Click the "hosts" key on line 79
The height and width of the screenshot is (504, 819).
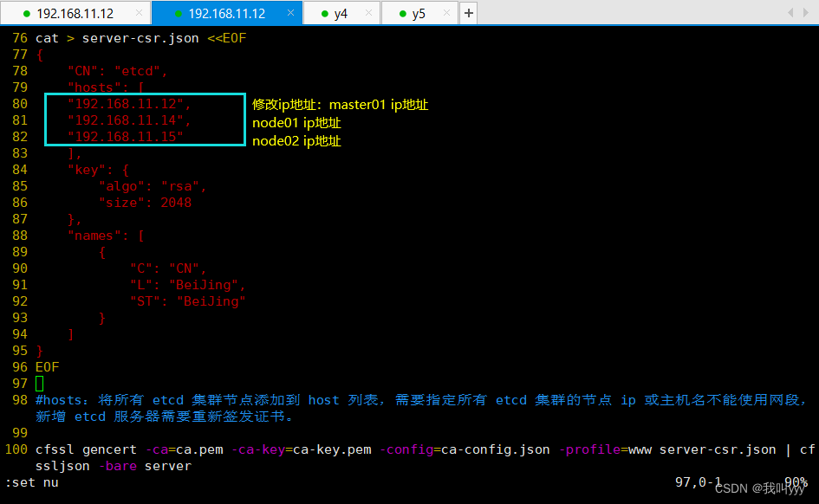coord(94,87)
